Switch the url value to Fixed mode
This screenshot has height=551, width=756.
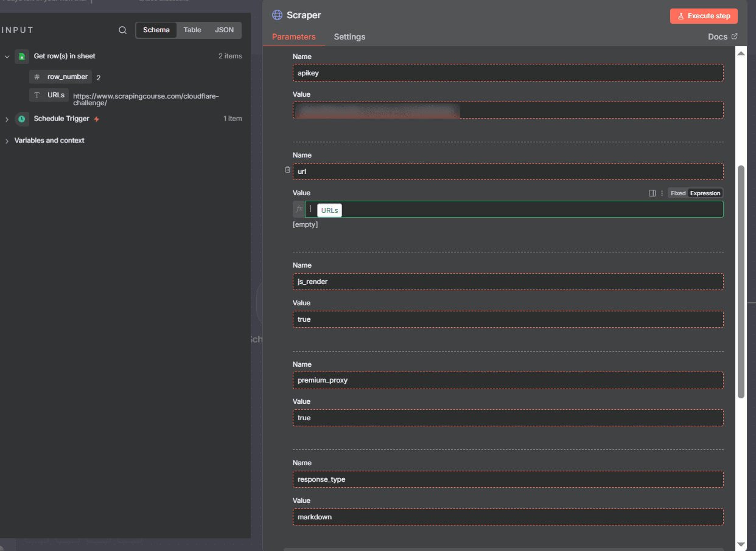click(x=678, y=193)
